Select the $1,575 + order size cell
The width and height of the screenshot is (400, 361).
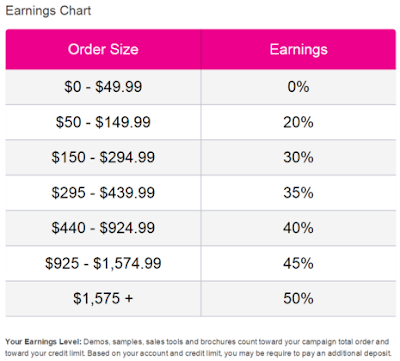click(x=103, y=299)
